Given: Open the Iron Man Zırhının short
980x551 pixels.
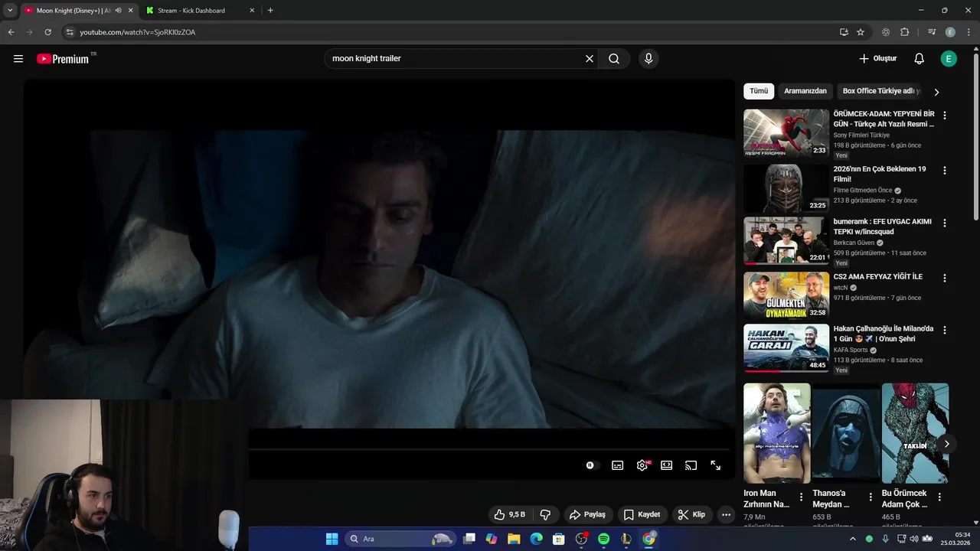Looking at the screenshot, I should (x=777, y=433).
